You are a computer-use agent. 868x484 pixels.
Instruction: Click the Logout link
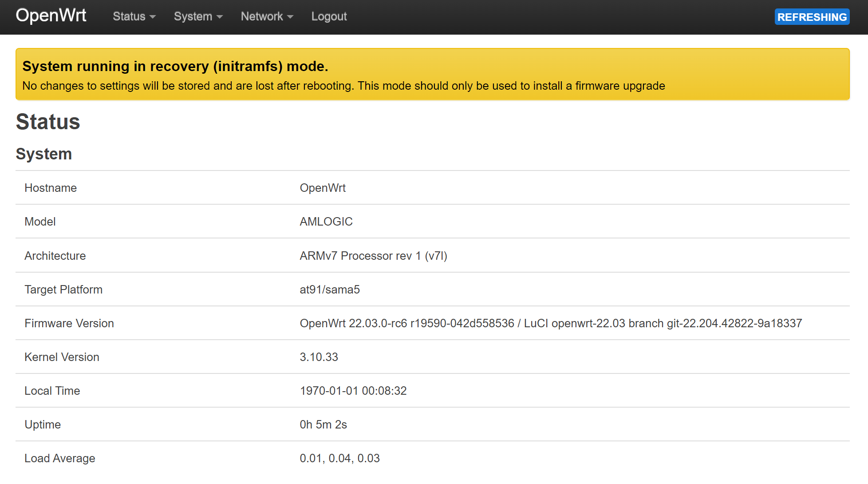[x=329, y=16]
